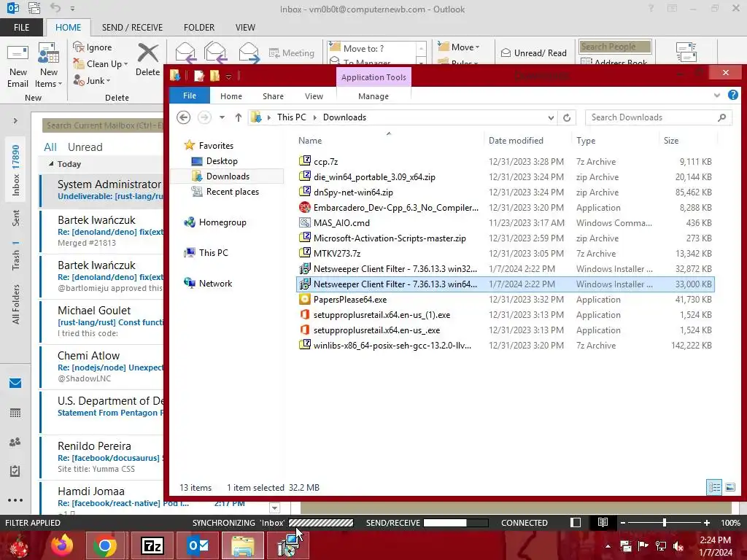747x560 pixels.
Task: Select Recent places in navigation pane
Action: coord(225,192)
